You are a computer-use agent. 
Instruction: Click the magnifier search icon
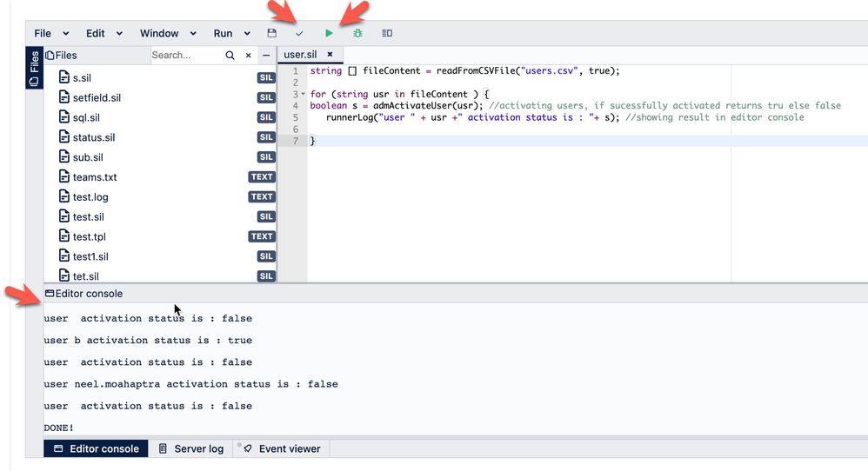coord(230,56)
